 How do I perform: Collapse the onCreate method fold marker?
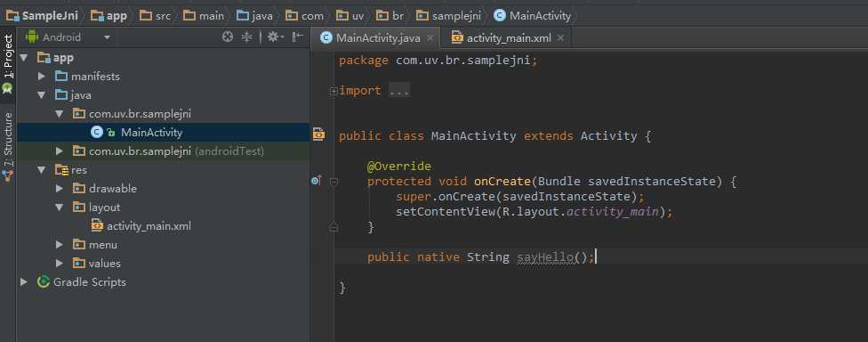[x=334, y=182]
